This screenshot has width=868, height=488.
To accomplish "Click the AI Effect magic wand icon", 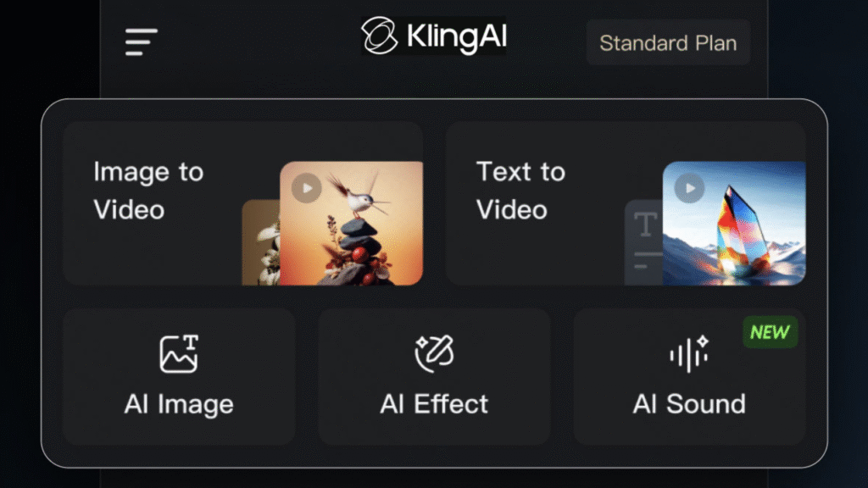I will click(x=434, y=353).
